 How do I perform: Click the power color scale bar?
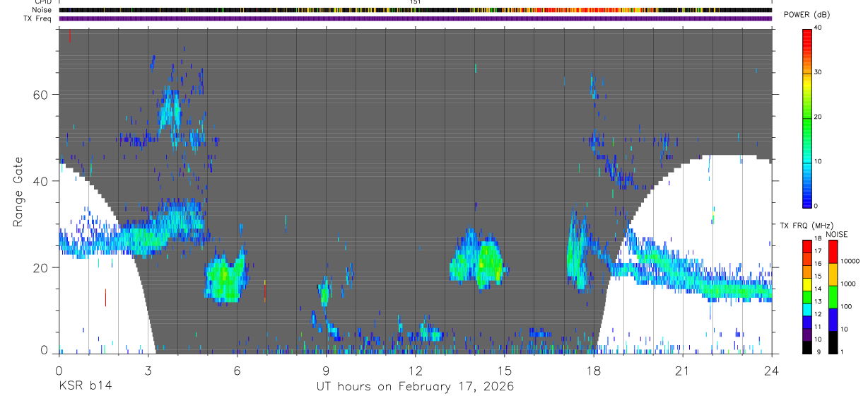pyautogui.click(x=807, y=118)
